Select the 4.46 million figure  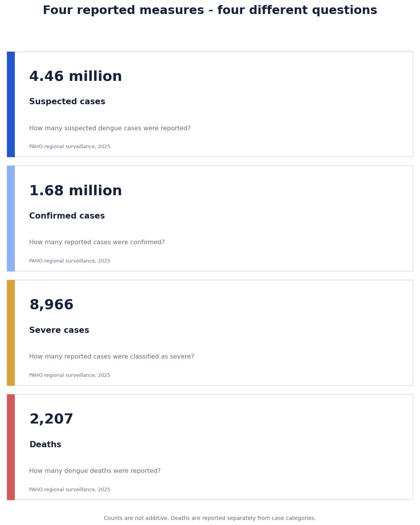tap(75, 77)
